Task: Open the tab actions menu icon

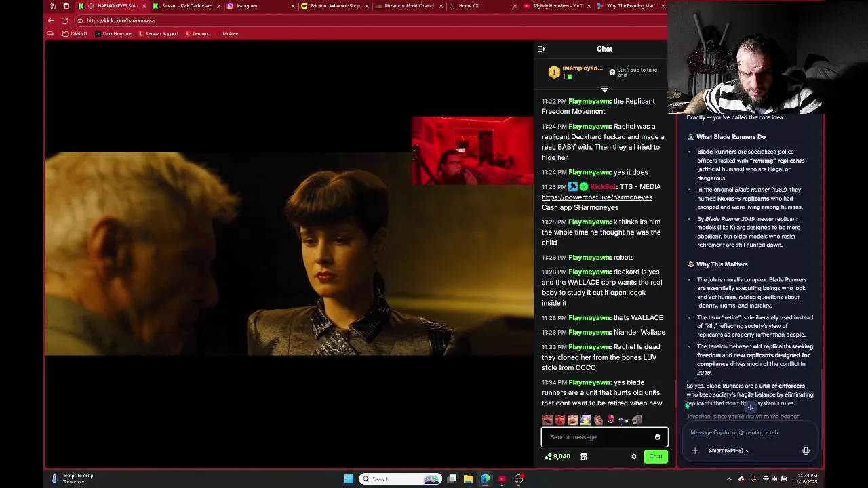Action: 66,6
